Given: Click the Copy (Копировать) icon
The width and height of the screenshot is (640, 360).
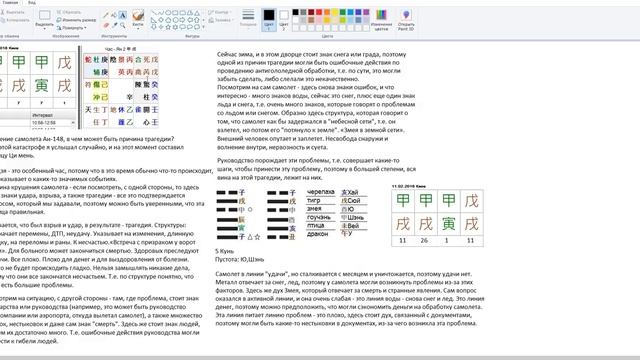Looking at the screenshot, I should 3,20.
